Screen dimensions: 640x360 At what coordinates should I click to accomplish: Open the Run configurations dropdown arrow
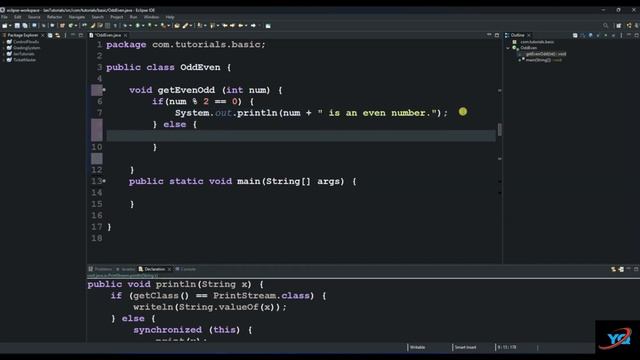point(143,25)
